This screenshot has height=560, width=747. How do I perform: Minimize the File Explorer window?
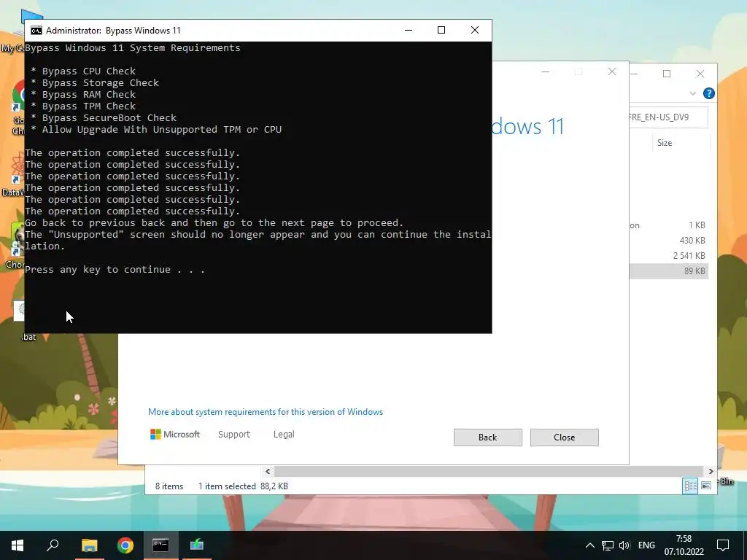click(635, 74)
